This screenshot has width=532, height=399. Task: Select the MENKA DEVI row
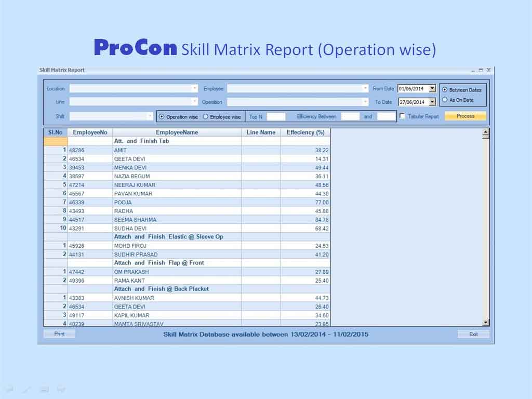(187, 168)
